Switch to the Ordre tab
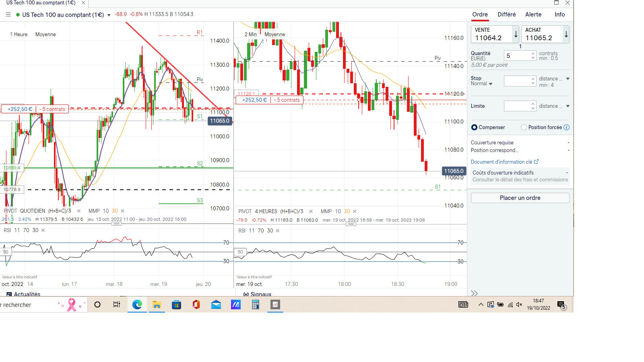Image resolution: width=644 pixels, height=362 pixels. tap(480, 14)
